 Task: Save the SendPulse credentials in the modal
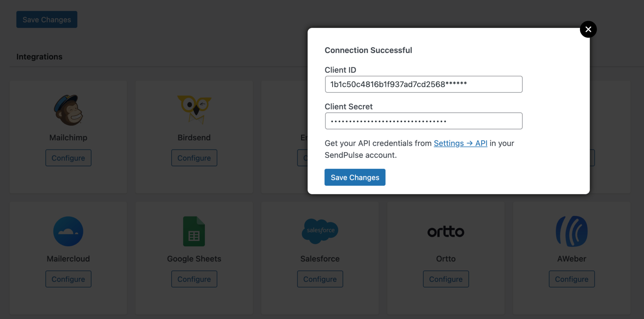(355, 177)
